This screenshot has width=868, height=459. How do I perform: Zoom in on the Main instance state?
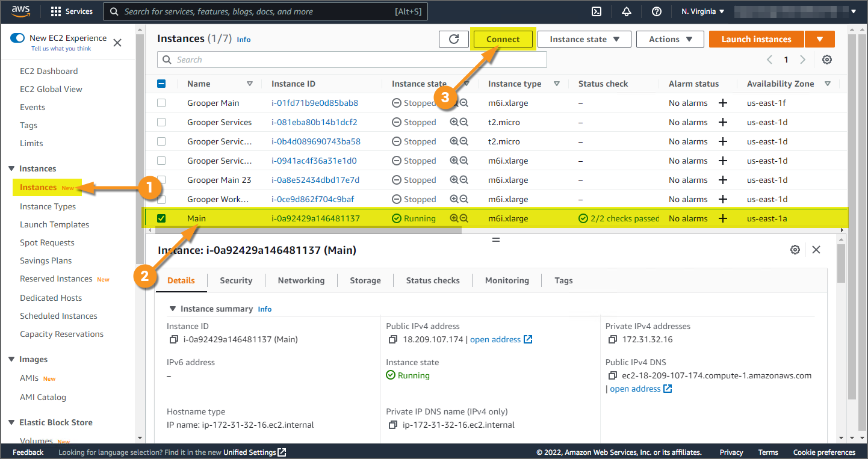[454, 218]
